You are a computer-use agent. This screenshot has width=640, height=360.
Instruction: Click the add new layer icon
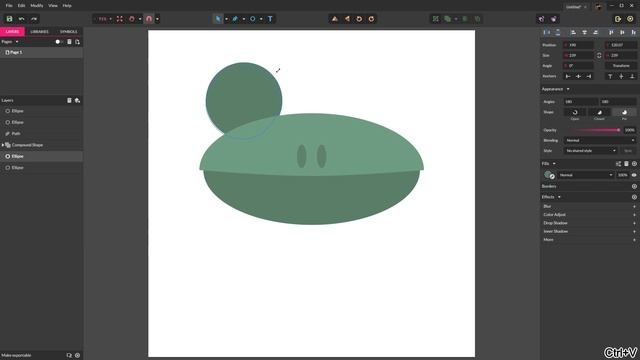pos(77,100)
